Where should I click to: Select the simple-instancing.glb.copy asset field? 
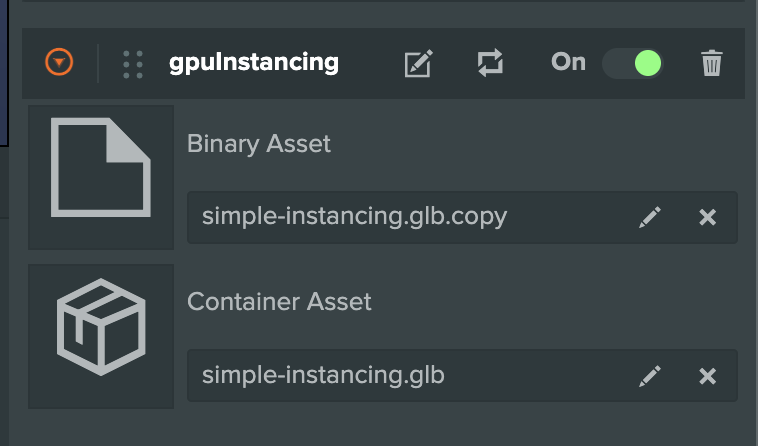[400, 217]
